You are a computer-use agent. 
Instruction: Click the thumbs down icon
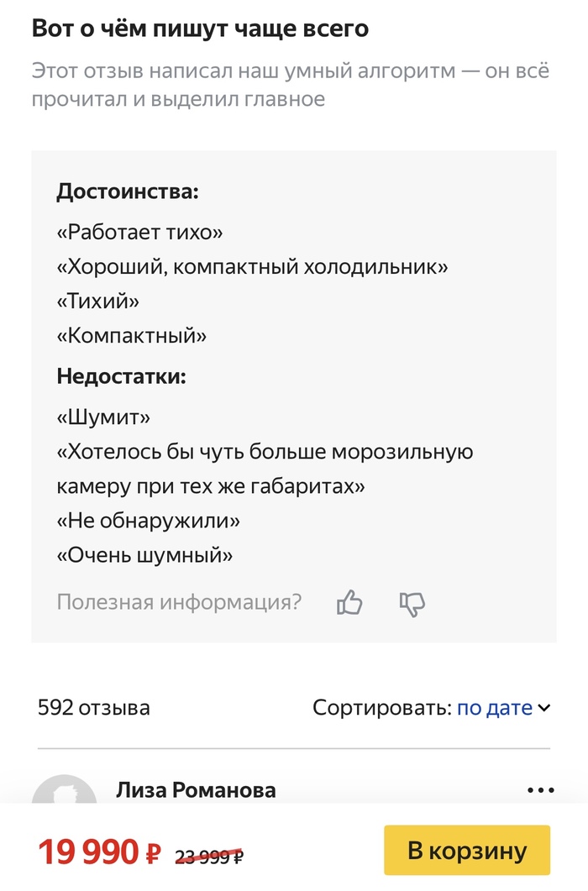pyautogui.click(x=412, y=602)
